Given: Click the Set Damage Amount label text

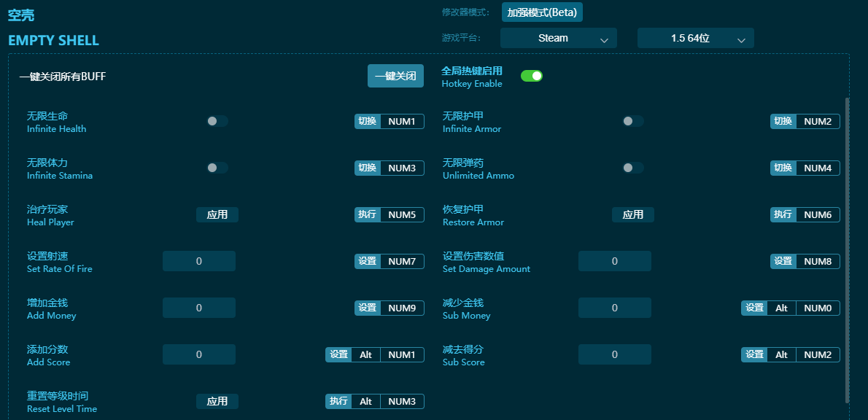Looking at the screenshot, I should (x=487, y=269).
